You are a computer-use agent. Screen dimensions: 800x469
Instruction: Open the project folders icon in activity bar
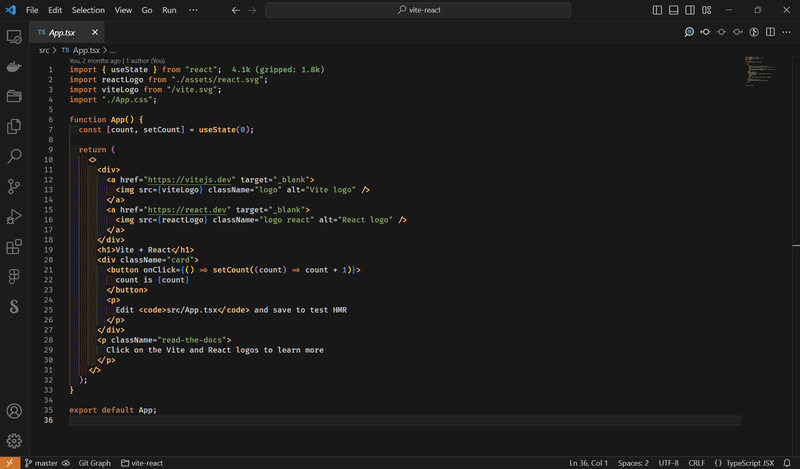(x=14, y=96)
